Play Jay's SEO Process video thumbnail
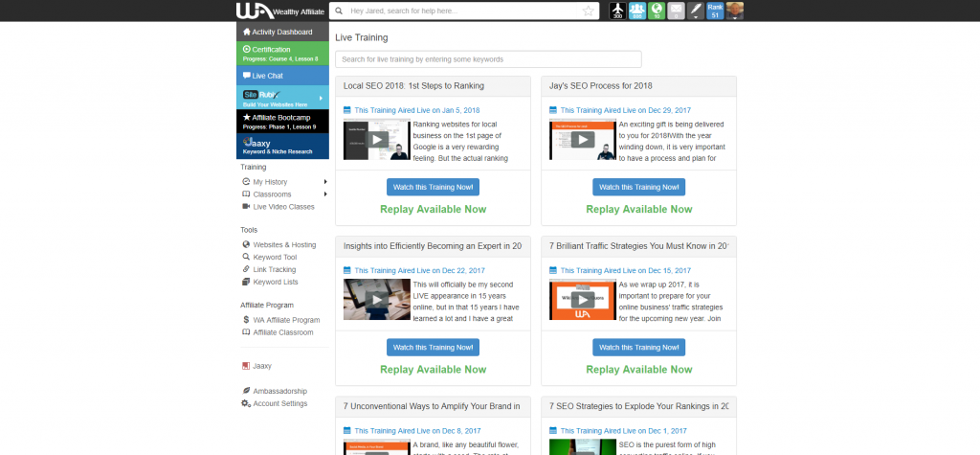 coord(583,140)
